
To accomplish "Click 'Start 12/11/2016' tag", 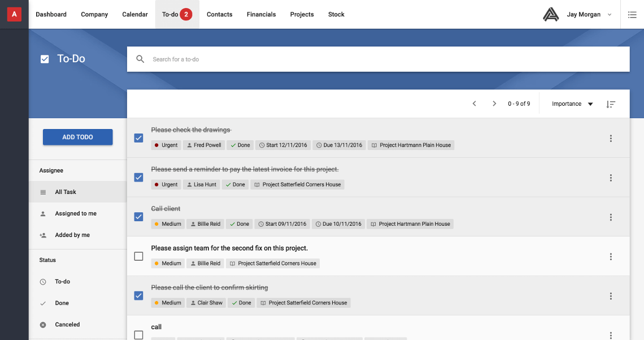I will point(283,145).
